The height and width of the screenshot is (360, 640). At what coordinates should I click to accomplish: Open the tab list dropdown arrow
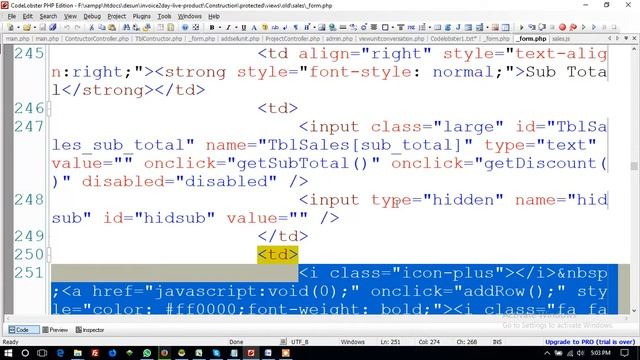tap(626, 38)
